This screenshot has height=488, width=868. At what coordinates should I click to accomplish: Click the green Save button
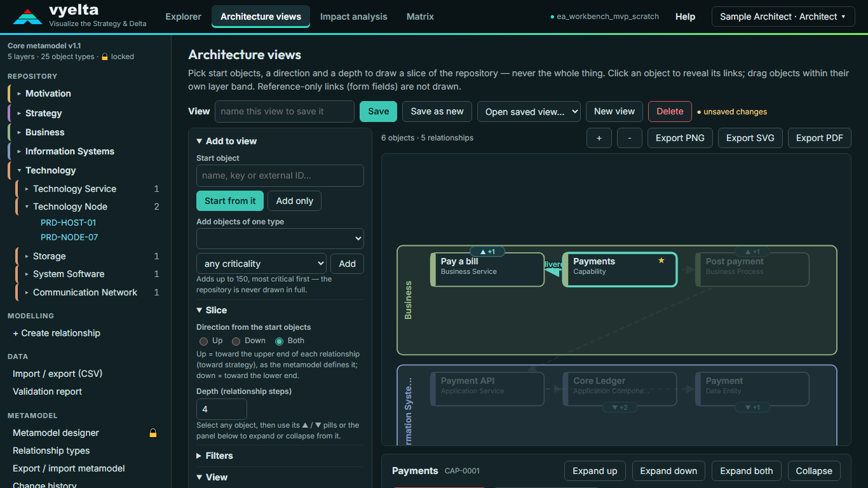[x=378, y=111]
